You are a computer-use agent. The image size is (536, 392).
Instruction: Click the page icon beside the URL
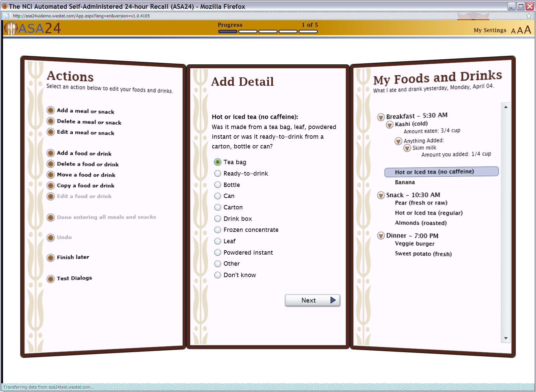coord(7,16)
